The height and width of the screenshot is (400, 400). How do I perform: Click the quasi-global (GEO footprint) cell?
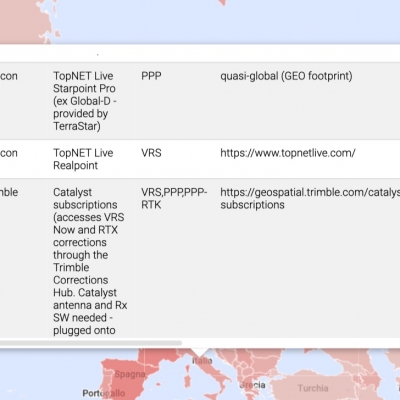pos(286,76)
